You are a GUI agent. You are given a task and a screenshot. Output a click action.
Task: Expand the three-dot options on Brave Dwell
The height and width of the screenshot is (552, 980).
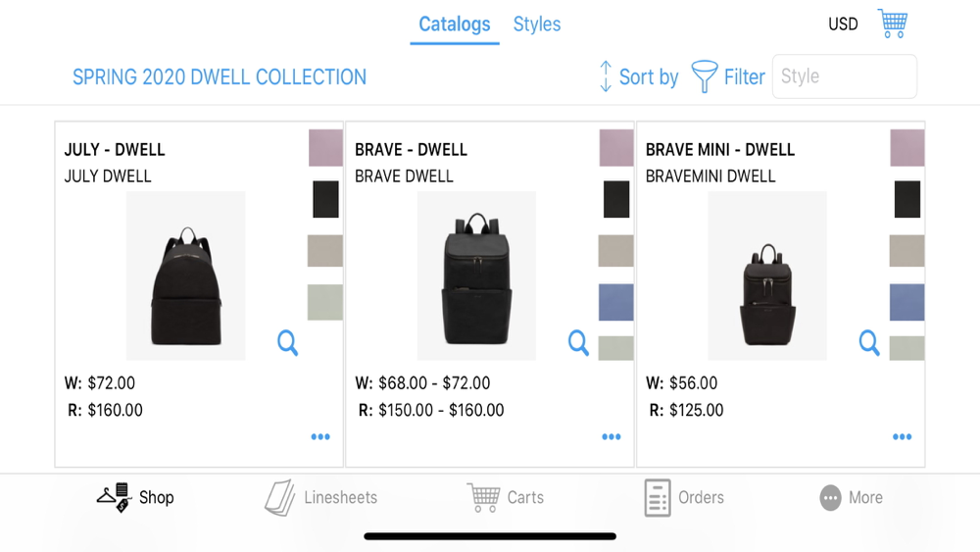(612, 436)
